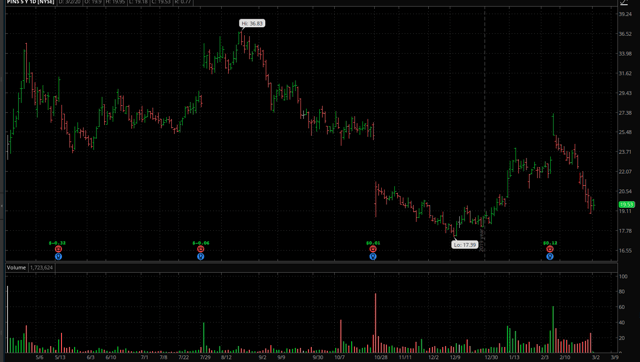640x362 pixels.
Task: Click the blue conference call icon near 5/13
Action: click(58, 256)
